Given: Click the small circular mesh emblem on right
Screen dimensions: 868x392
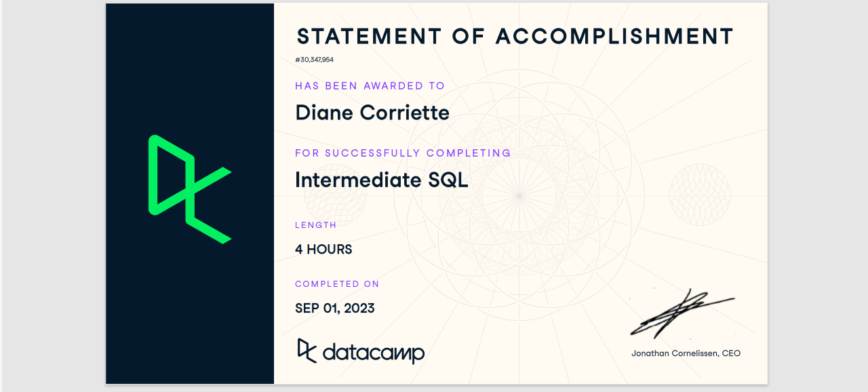Looking at the screenshot, I should click(699, 195).
